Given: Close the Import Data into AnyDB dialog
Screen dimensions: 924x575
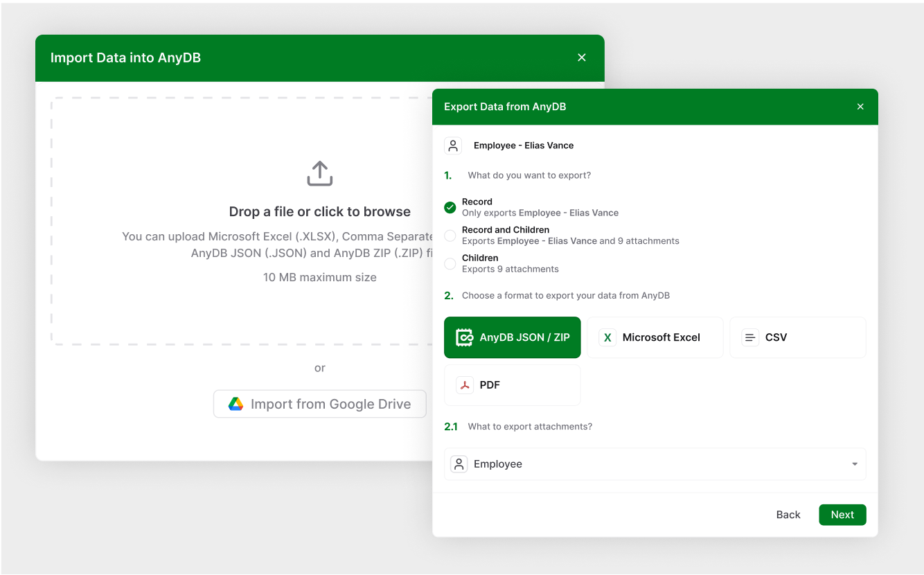Looking at the screenshot, I should point(582,57).
